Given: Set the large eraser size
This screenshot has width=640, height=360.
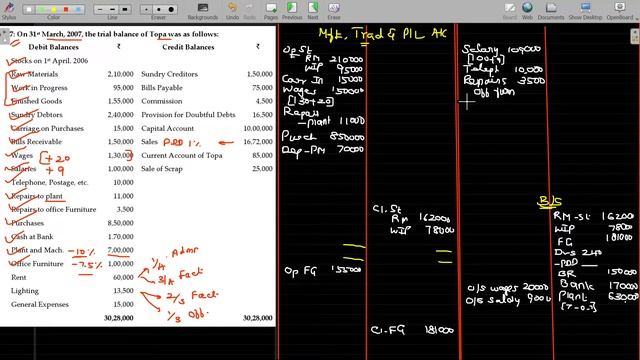Looking at the screenshot, I should (171, 9).
